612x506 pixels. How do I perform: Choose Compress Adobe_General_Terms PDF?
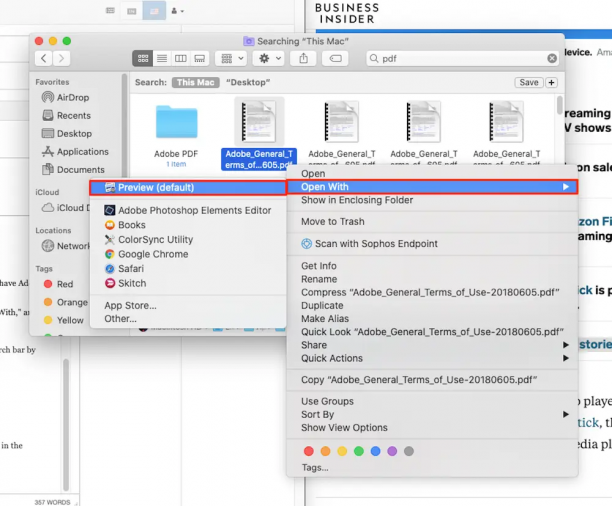[432, 292]
